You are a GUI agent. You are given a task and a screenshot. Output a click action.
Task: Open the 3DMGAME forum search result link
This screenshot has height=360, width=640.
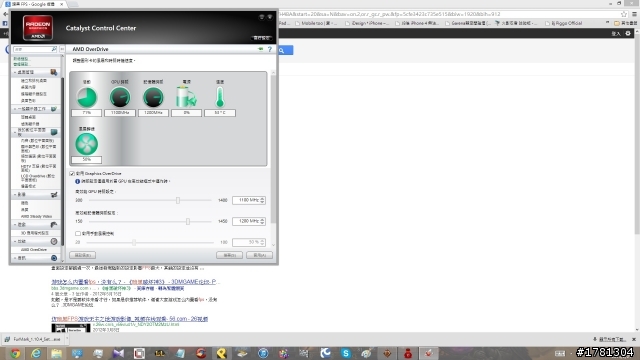[x=135, y=282]
